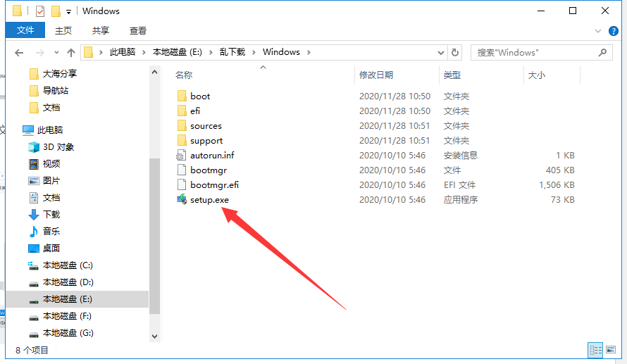The image size is (627, 364).
Task: Click the Up arrow navigation icon
Action: 71,53
